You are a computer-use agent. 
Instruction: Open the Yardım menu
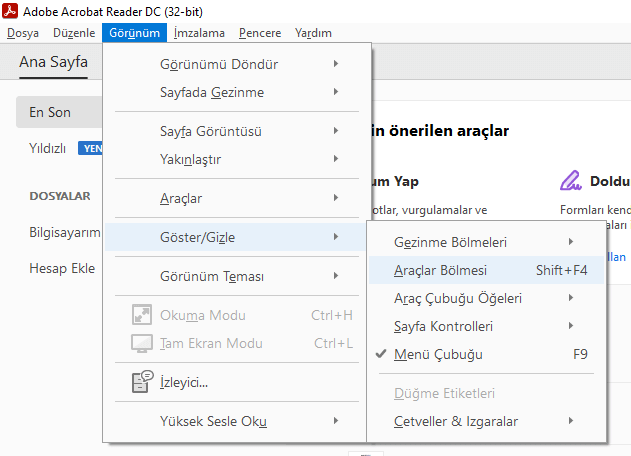tap(313, 33)
